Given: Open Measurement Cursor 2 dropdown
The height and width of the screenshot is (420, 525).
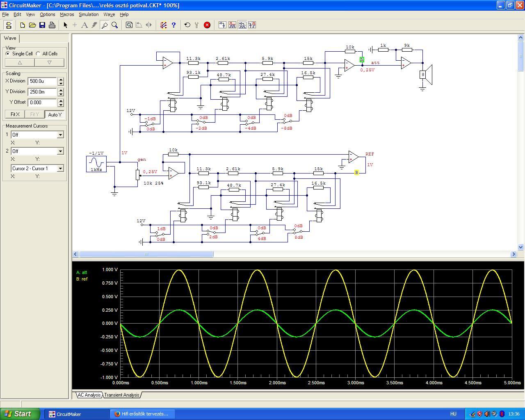Looking at the screenshot, I should coord(60,151).
